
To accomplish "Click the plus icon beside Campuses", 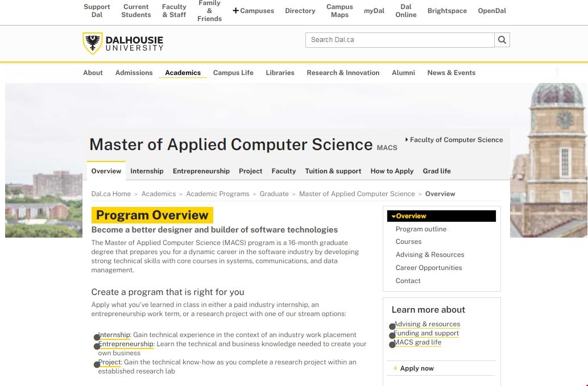I will coord(235,10).
